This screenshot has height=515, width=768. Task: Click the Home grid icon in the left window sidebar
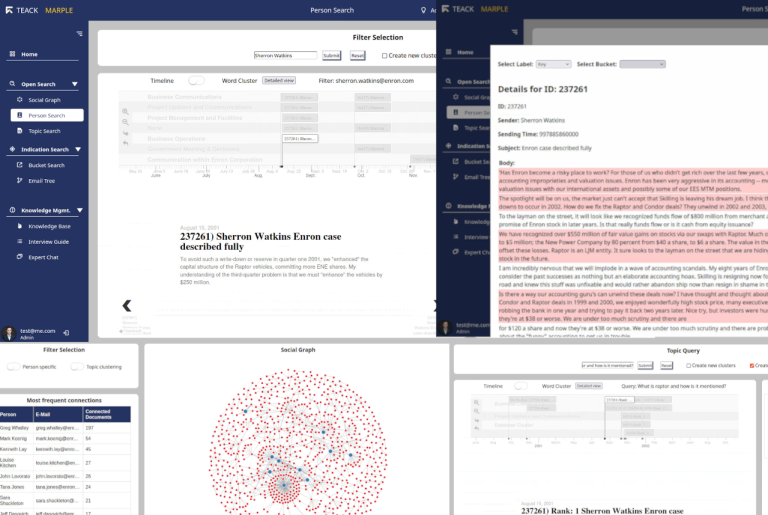[x=12, y=54]
